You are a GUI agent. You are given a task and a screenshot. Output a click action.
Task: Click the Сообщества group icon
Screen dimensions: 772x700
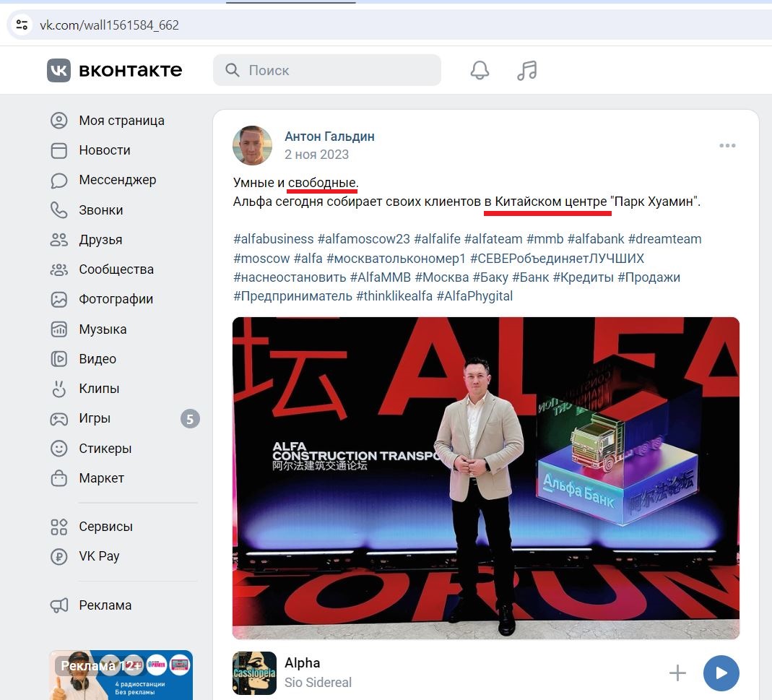pyautogui.click(x=59, y=269)
